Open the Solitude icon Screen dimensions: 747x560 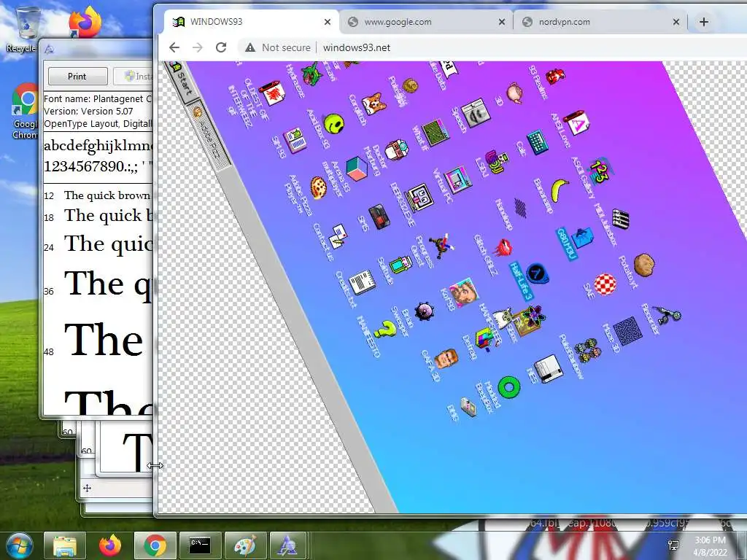point(400,264)
